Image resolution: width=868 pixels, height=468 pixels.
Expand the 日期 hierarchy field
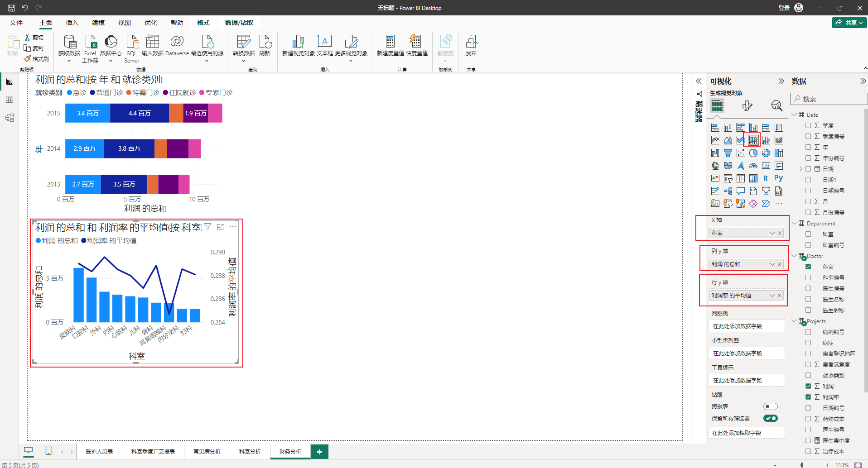click(x=800, y=169)
